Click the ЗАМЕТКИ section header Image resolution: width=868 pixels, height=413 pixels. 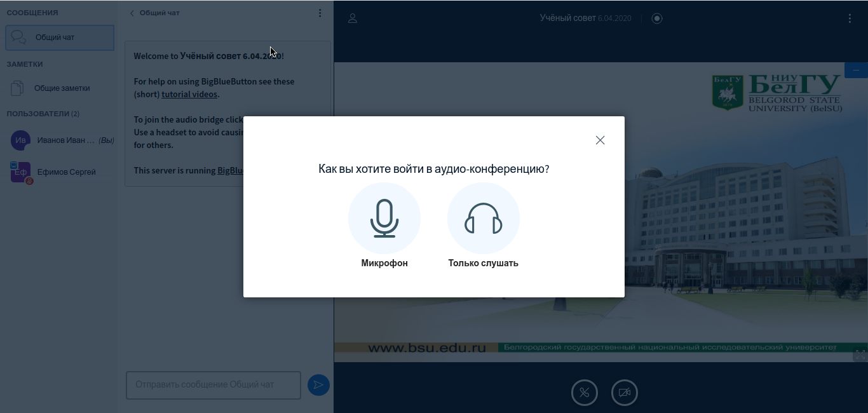[25, 64]
